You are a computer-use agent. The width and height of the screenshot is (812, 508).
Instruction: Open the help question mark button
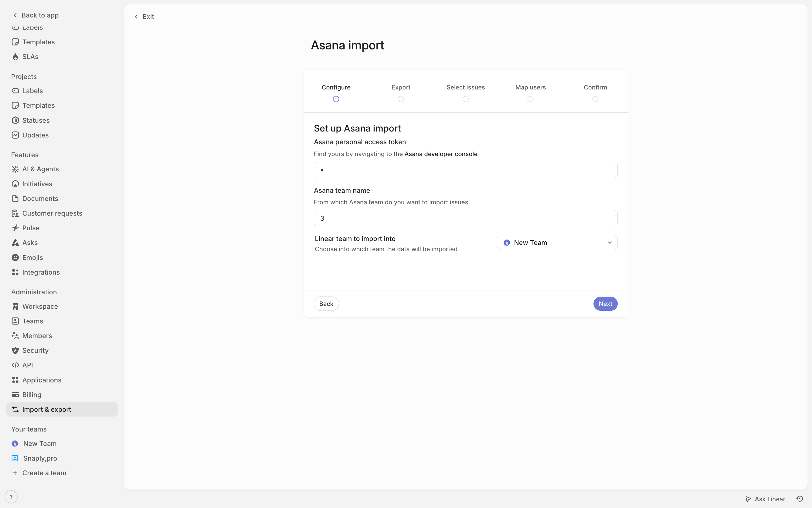pyautogui.click(x=11, y=497)
